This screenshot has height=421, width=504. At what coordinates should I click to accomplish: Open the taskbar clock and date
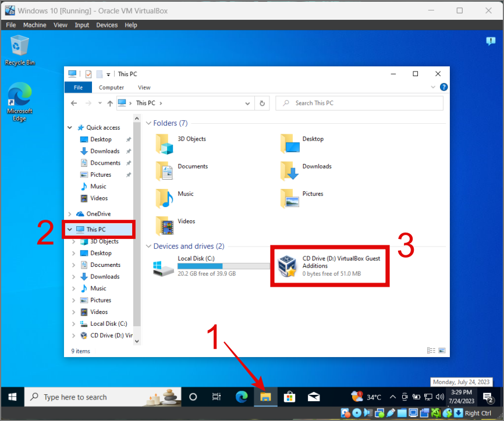tap(462, 397)
